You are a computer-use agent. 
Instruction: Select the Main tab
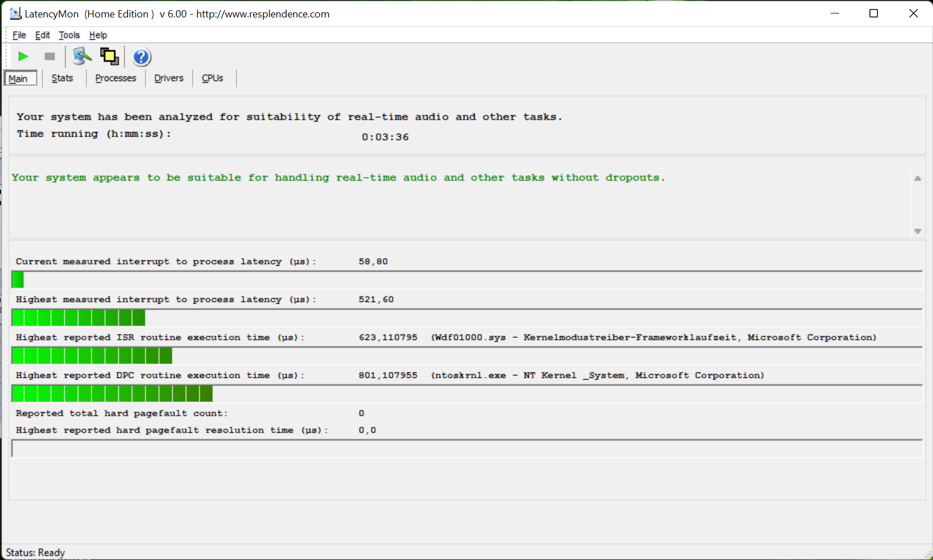point(19,79)
